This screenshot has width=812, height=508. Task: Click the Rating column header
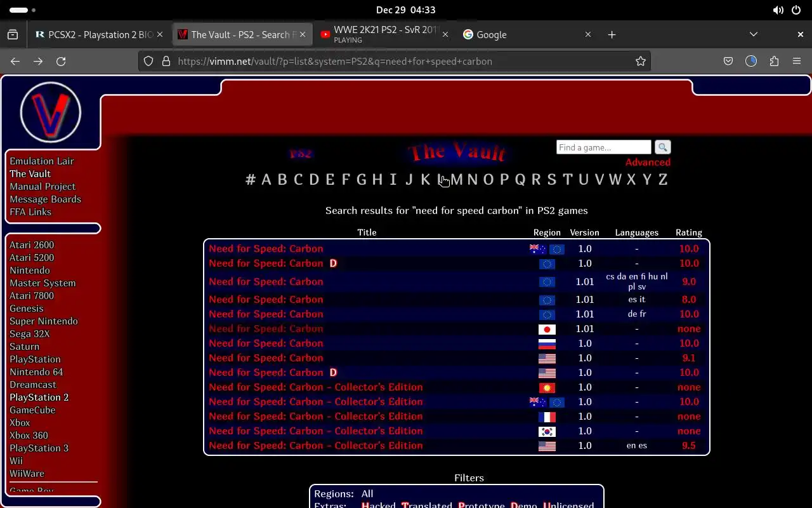click(688, 232)
